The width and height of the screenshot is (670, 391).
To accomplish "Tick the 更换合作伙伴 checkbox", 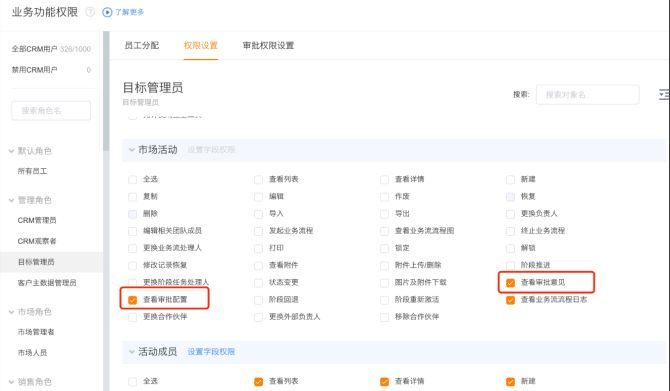I will coord(132,317).
